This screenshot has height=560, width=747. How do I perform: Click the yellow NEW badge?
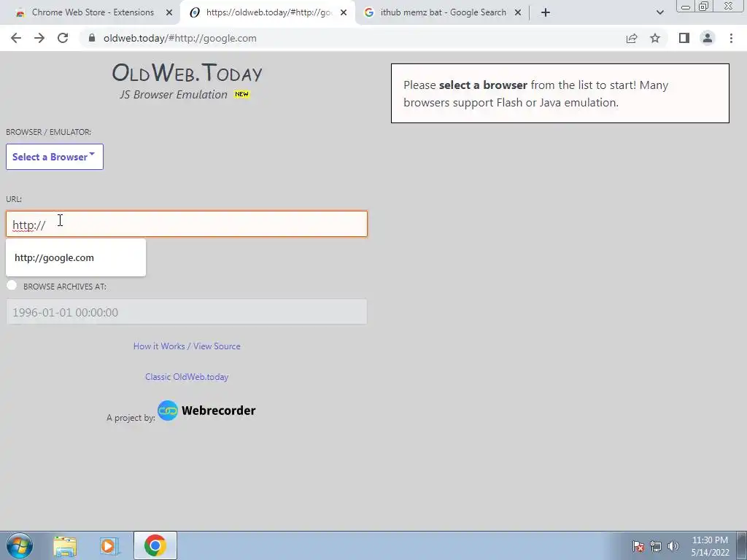click(241, 94)
